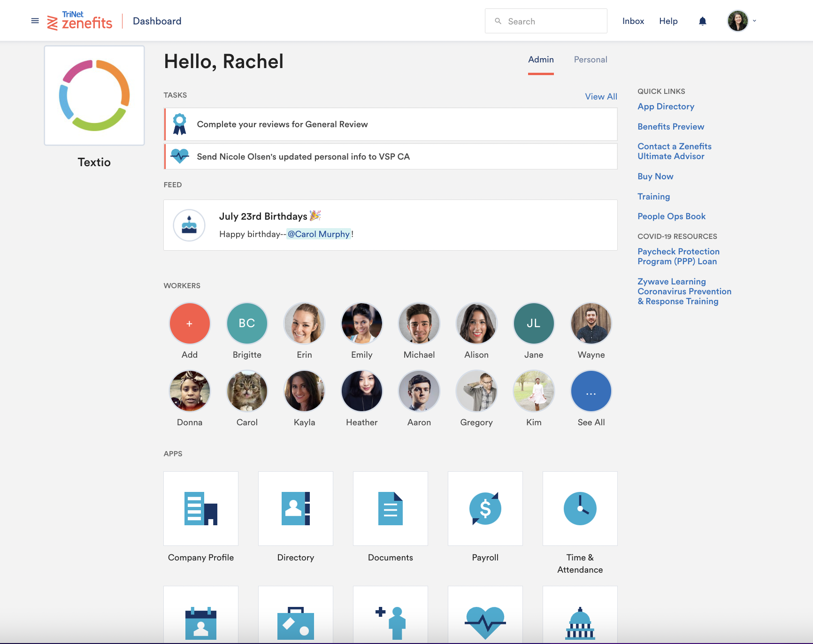Click the @Carol Murphy mention
Screen dimensions: 813x644
(318, 233)
